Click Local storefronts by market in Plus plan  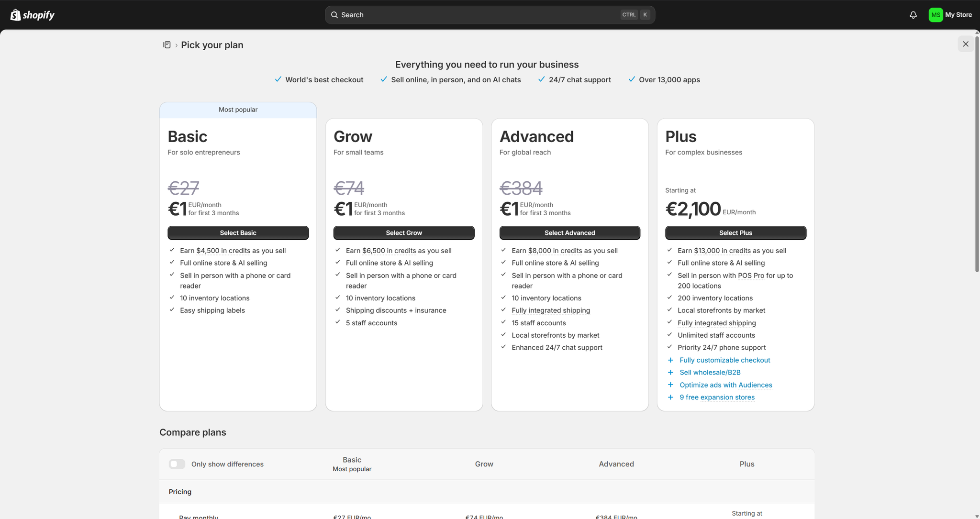coord(721,310)
